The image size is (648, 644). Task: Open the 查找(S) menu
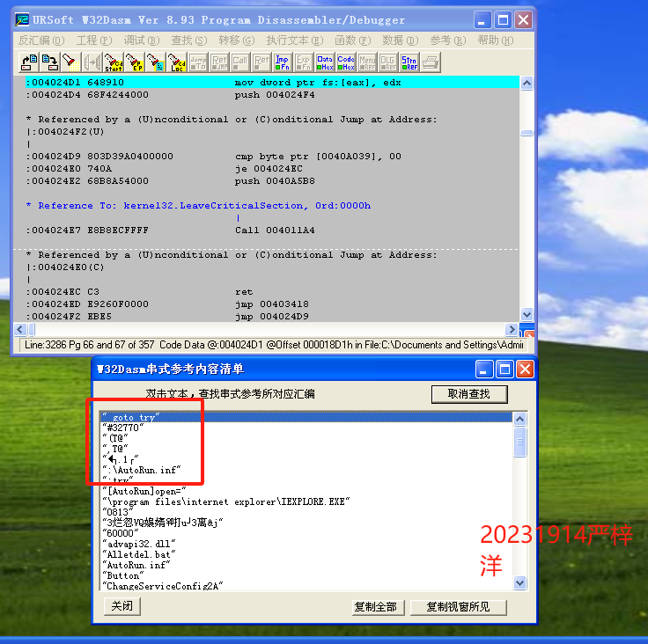[x=189, y=40]
